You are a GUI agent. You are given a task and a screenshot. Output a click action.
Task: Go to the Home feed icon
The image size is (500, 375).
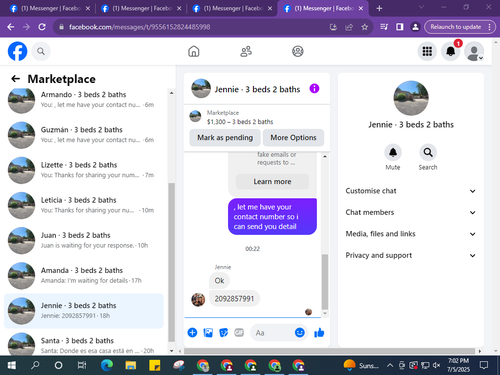[x=194, y=51]
